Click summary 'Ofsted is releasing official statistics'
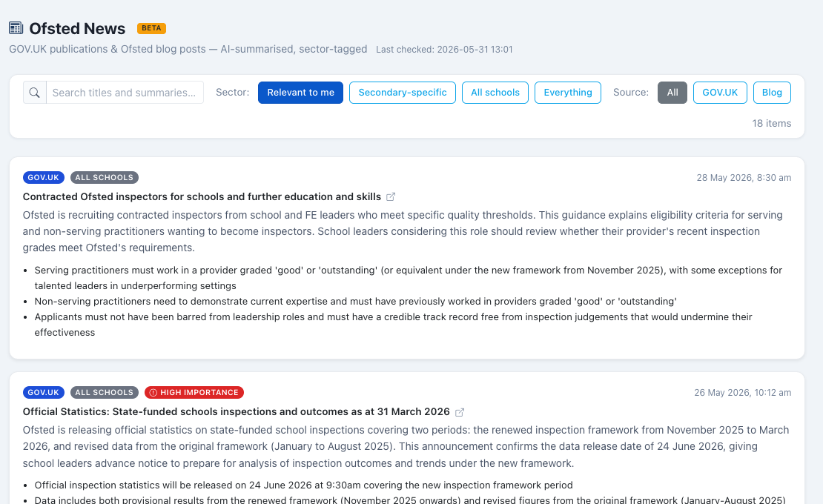The height and width of the screenshot is (504, 823). click(406, 446)
